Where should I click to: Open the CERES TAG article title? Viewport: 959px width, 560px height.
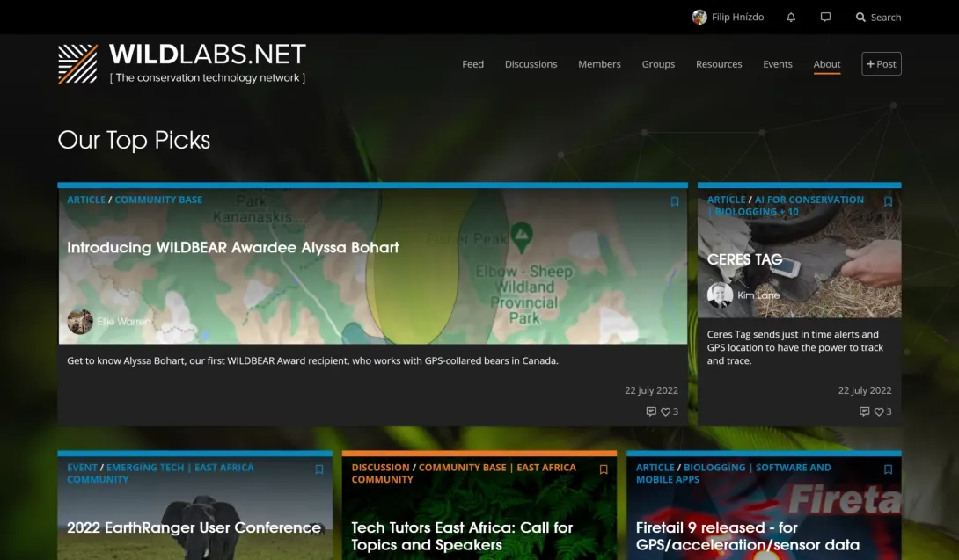(x=744, y=260)
